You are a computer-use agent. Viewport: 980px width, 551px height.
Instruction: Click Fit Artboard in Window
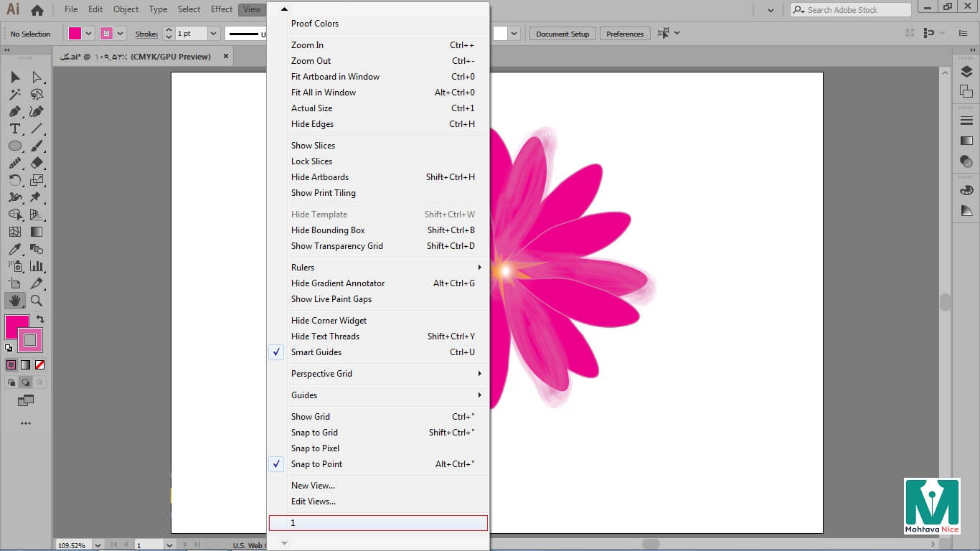(x=335, y=77)
